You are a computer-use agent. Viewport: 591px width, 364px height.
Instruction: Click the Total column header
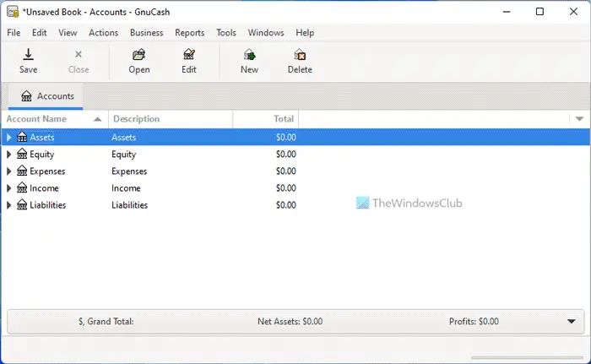click(266, 119)
